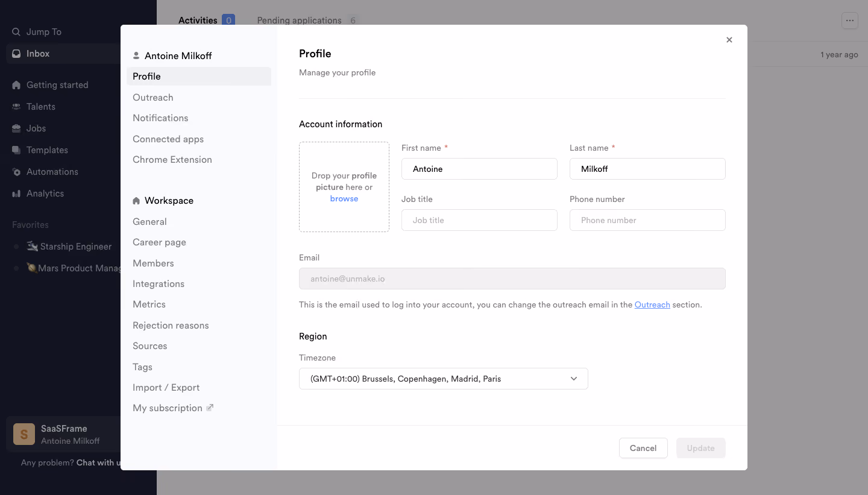The image size is (868, 495).
Task: Follow the Outreach link in email note
Action: tap(652, 305)
